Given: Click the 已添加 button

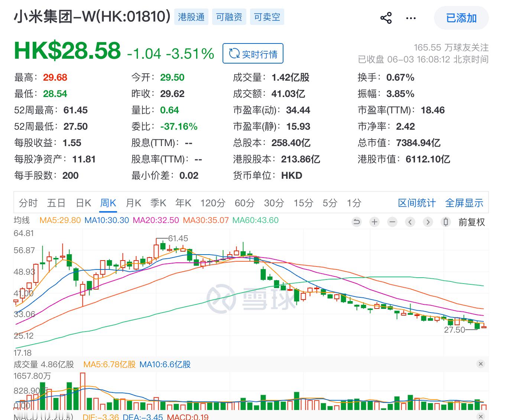Looking at the screenshot, I should click(x=461, y=18).
